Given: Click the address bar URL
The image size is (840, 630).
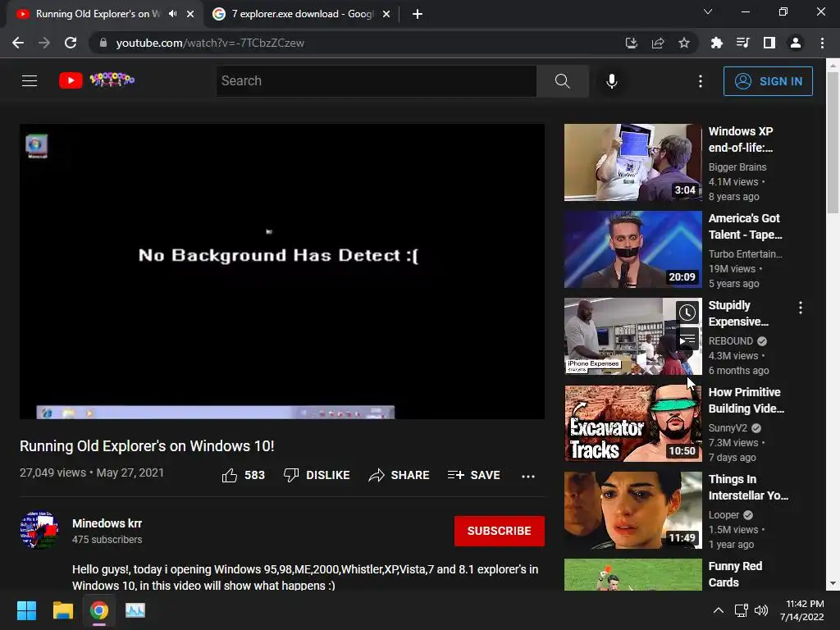Looking at the screenshot, I should (x=210, y=43).
